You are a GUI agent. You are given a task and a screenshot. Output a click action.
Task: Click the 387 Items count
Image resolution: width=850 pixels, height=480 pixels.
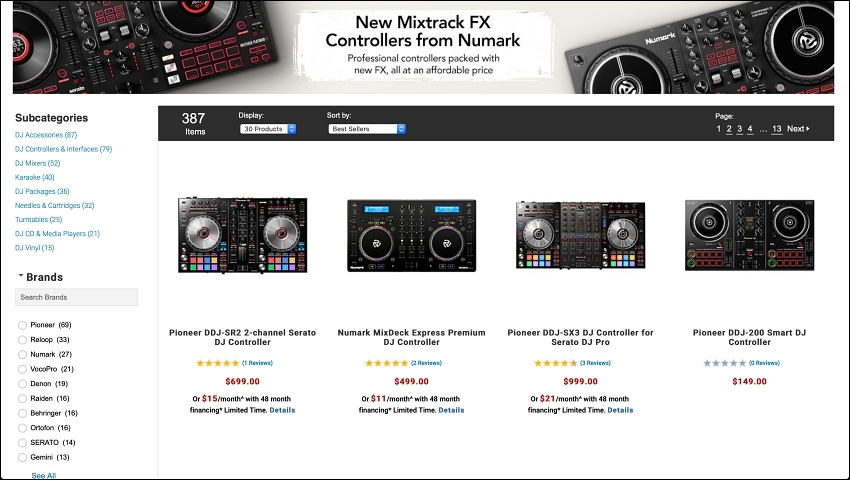point(194,123)
